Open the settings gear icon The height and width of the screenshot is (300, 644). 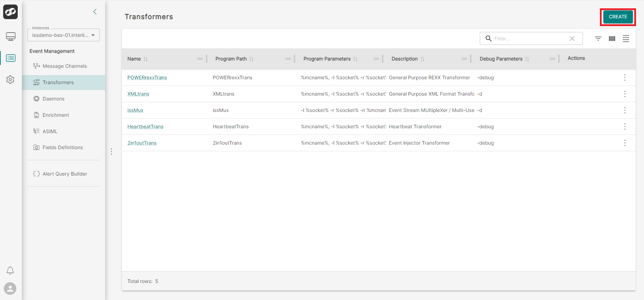[x=10, y=80]
